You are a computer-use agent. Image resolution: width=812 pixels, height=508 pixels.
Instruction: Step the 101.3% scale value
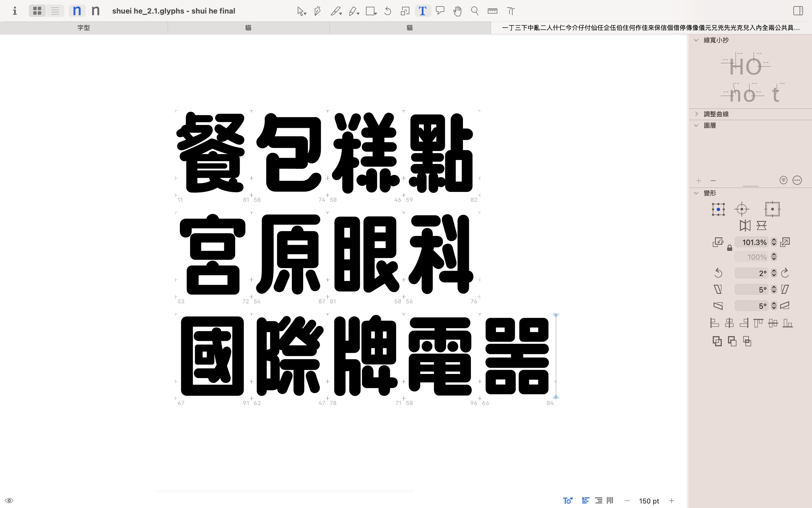coord(774,242)
